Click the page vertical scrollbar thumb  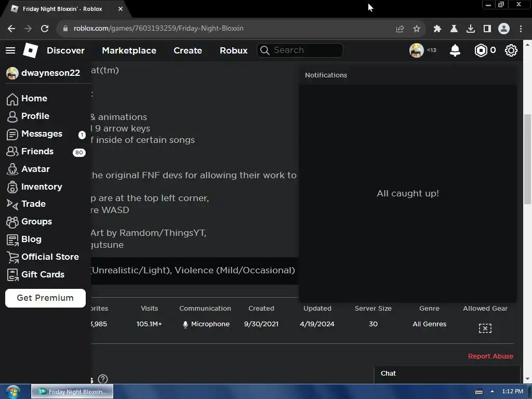pyautogui.click(x=528, y=159)
